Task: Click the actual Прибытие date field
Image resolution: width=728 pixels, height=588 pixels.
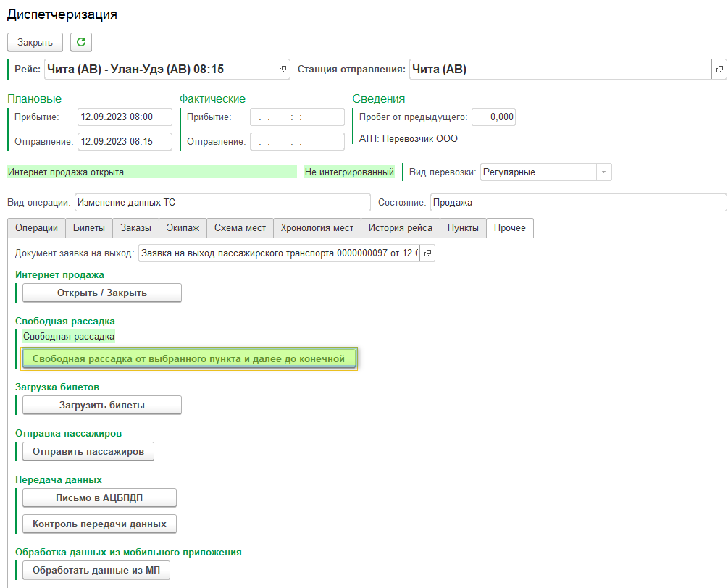Action: coord(297,117)
